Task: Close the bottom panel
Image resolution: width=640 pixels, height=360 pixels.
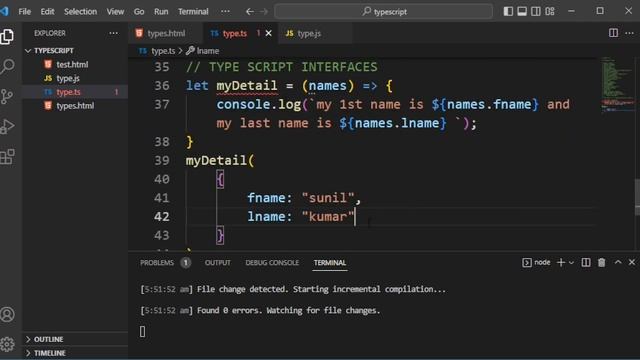Action: (x=632, y=262)
